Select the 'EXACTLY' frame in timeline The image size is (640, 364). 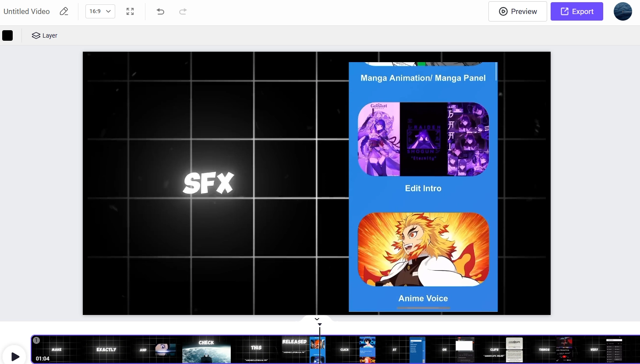tap(106, 350)
